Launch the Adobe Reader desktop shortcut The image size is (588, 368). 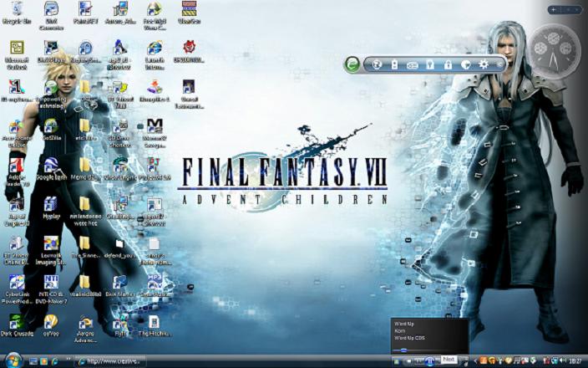17,172
